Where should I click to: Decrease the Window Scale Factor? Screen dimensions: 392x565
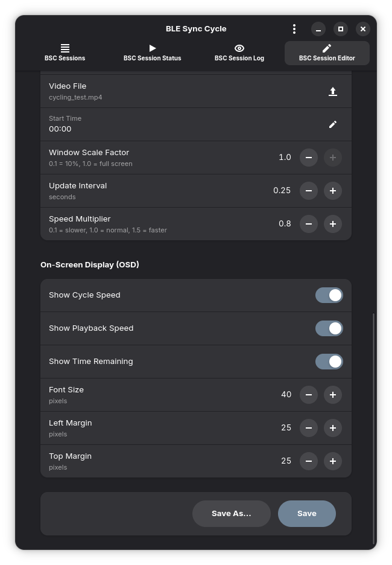309,158
